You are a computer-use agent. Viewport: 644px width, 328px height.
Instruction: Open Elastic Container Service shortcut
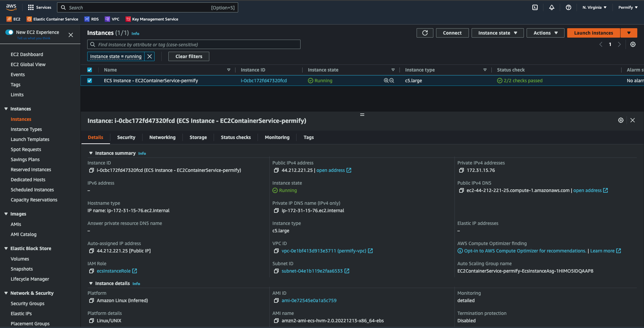pos(52,19)
